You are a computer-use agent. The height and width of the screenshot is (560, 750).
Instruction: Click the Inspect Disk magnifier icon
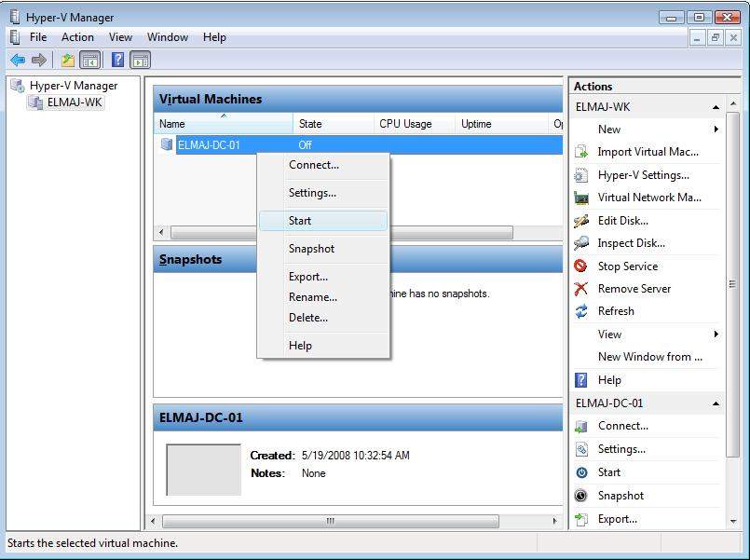coord(581,243)
